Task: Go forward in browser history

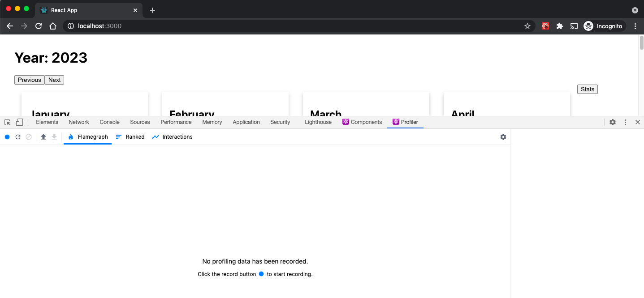Action: click(x=24, y=26)
